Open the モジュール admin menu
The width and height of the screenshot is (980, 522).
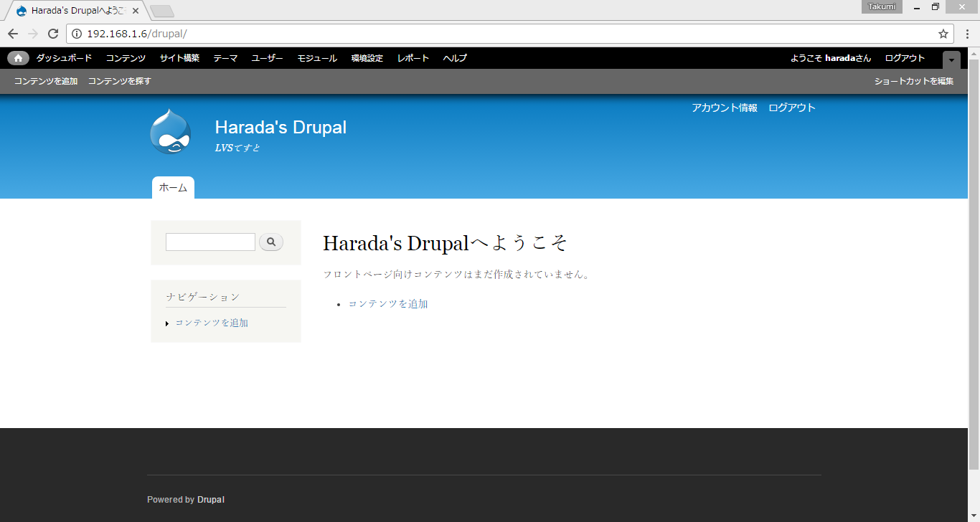317,58
